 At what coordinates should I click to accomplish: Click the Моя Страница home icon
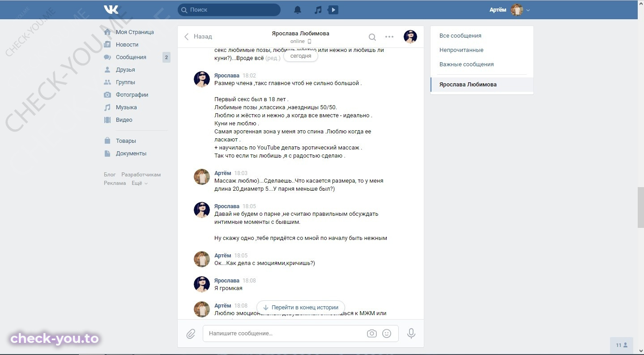click(107, 32)
